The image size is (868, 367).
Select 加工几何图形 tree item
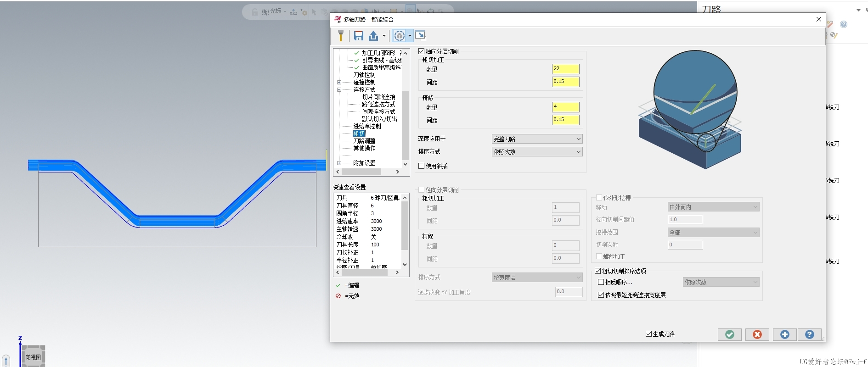click(x=381, y=53)
